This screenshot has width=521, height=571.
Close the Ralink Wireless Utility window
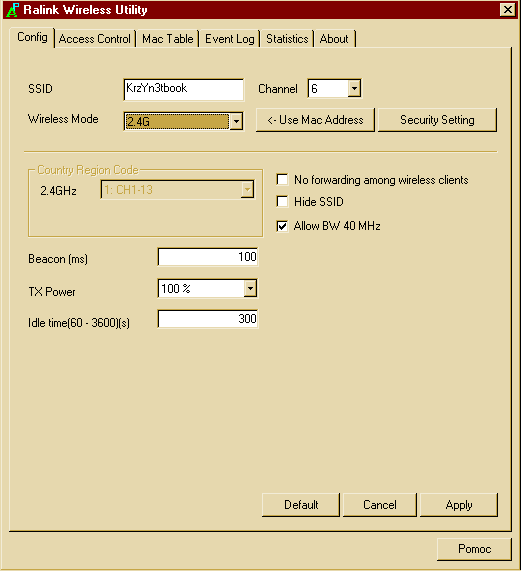coord(508,9)
